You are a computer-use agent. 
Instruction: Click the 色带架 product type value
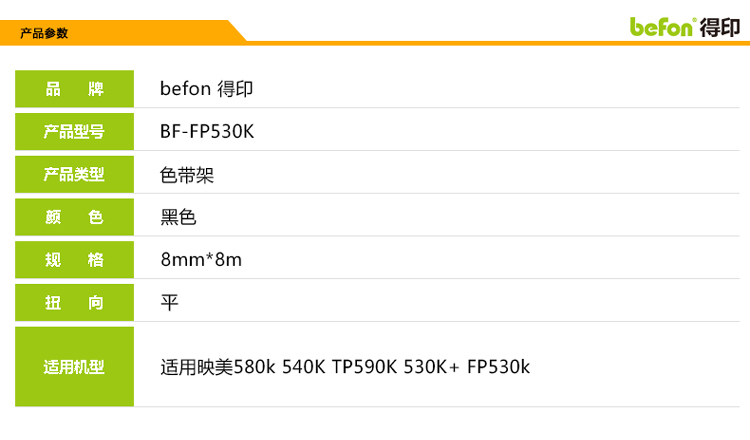(187, 175)
